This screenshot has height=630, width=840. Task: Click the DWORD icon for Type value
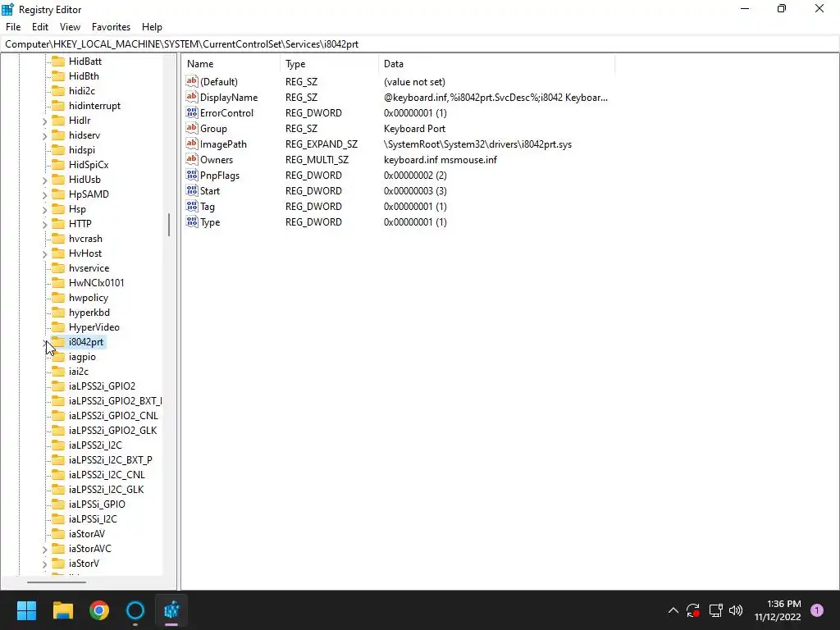(x=192, y=221)
